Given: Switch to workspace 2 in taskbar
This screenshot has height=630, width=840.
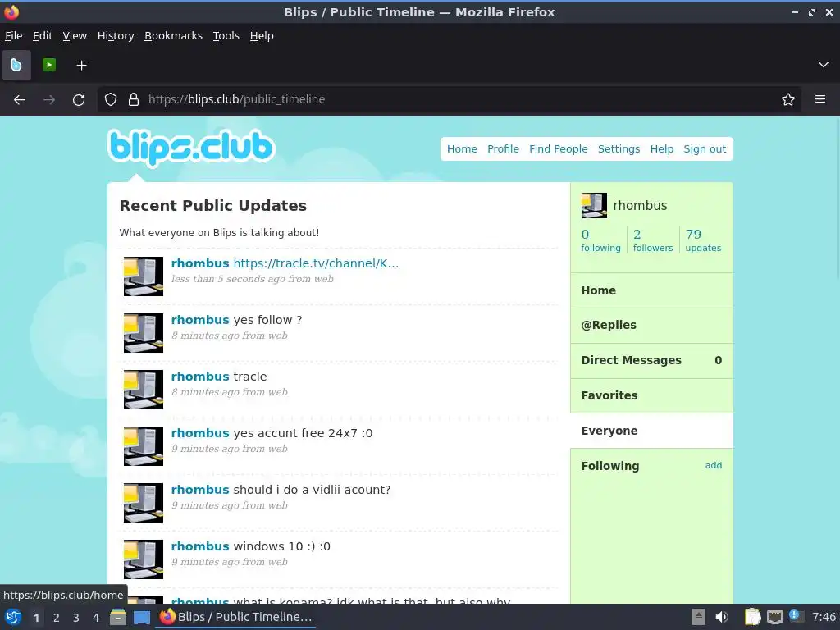Looking at the screenshot, I should coord(57,618).
